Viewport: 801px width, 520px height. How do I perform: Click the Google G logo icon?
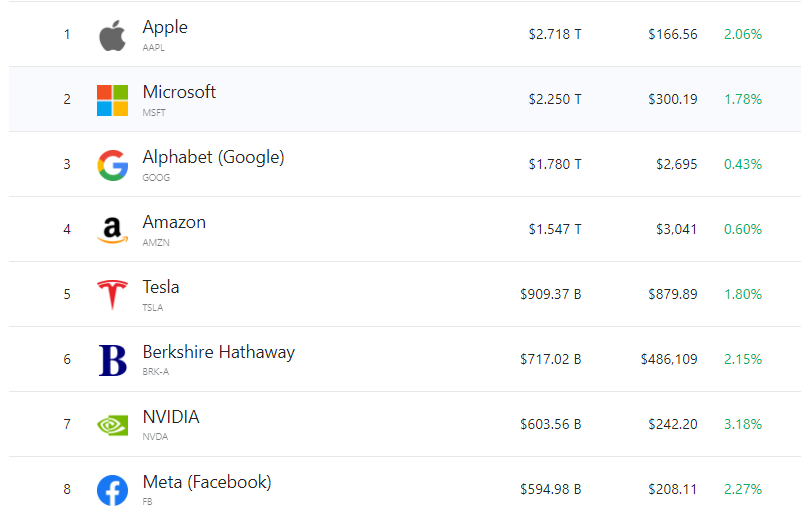[112, 165]
